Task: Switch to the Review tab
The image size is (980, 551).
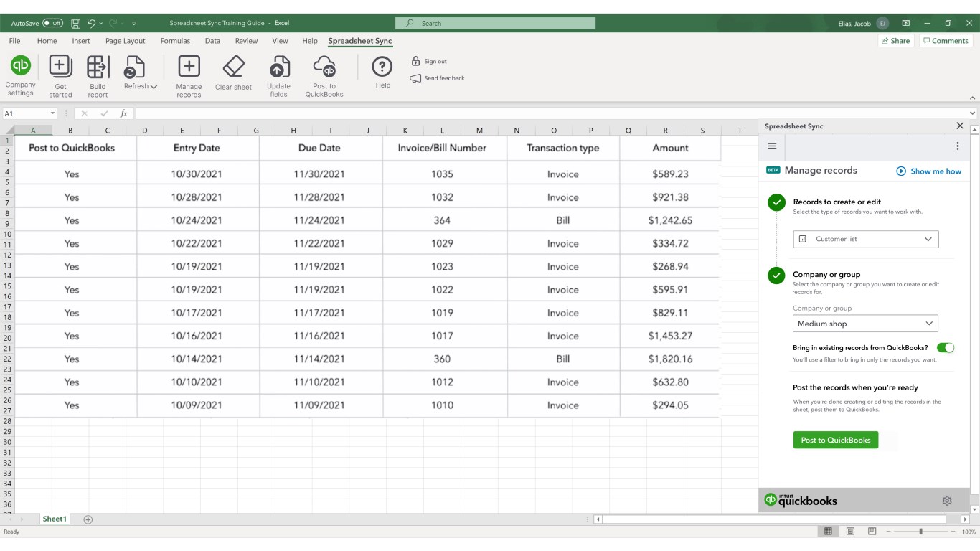Action: click(x=246, y=41)
